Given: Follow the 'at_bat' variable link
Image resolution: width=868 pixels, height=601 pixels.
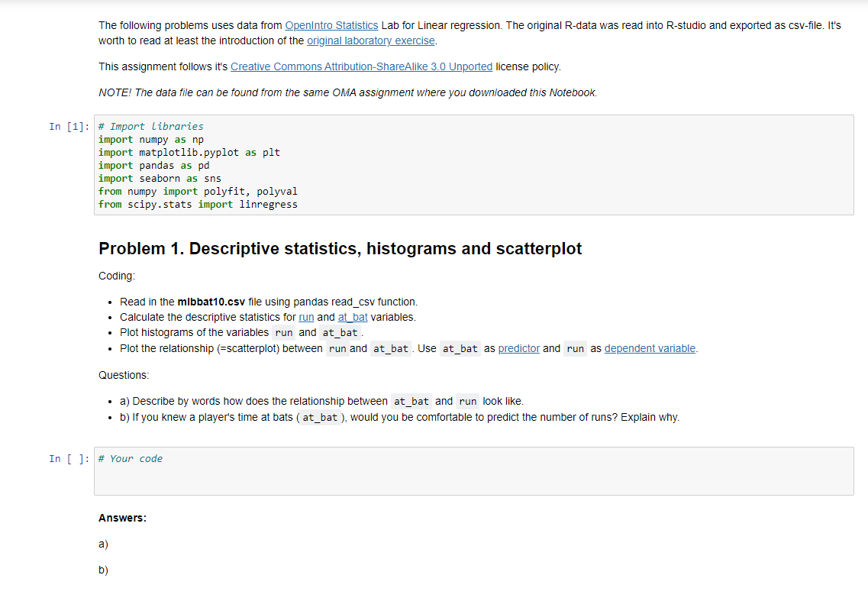Looking at the screenshot, I should [x=353, y=318].
